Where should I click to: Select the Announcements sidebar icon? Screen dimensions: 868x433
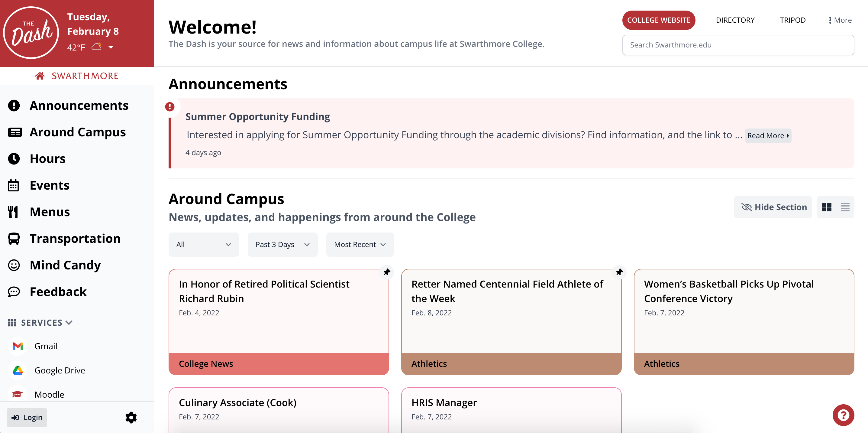click(x=14, y=106)
